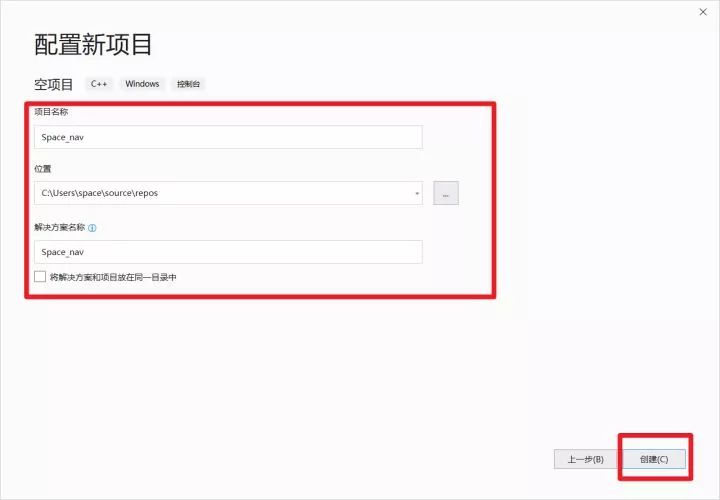Enable placing solution and project in same directory
This screenshot has width=720, height=500.
click(x=40, y=276)
